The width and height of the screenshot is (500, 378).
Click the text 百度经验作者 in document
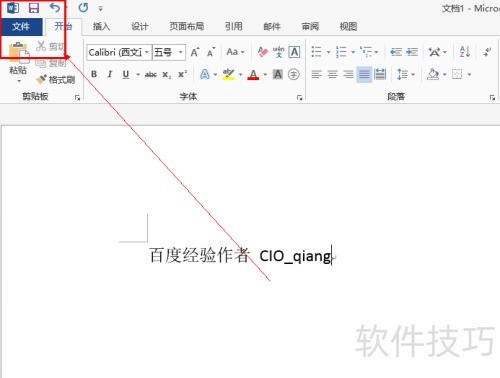(x=199, y=255)
